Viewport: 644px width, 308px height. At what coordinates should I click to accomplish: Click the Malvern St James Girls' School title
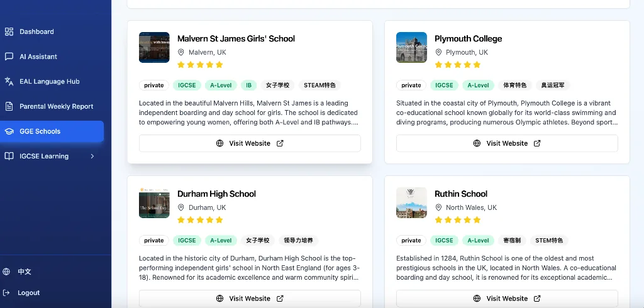(236, 38)
